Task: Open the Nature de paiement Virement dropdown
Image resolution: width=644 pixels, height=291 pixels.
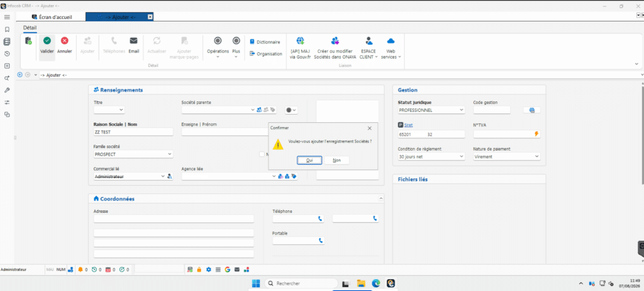Action: [x=537, y=156]
